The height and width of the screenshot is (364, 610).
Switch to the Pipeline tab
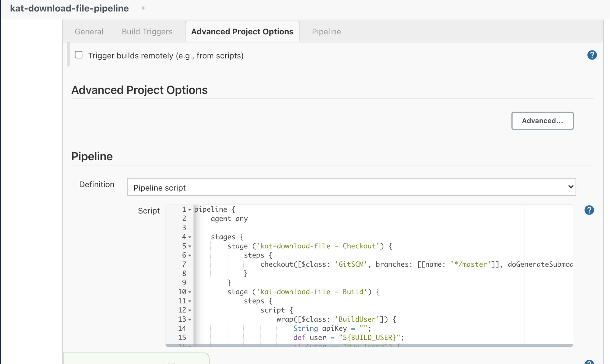click(x=326, y=31)
